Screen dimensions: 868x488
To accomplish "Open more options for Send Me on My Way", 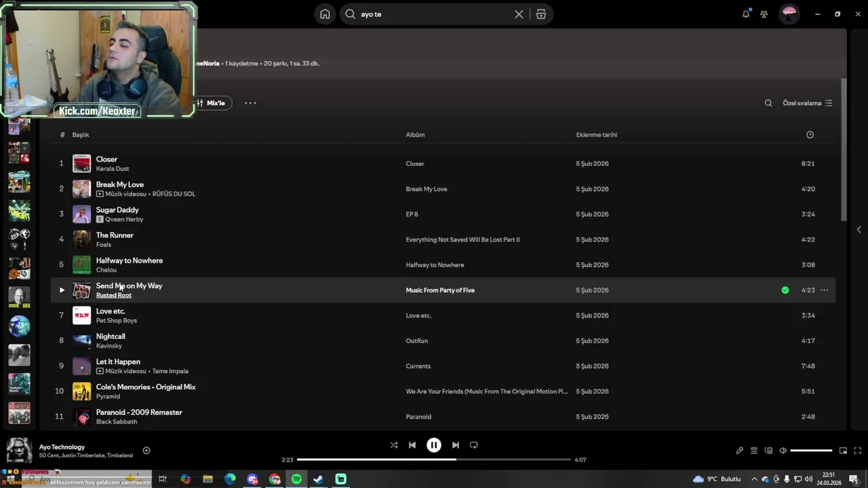I will [x=824, y=290].
